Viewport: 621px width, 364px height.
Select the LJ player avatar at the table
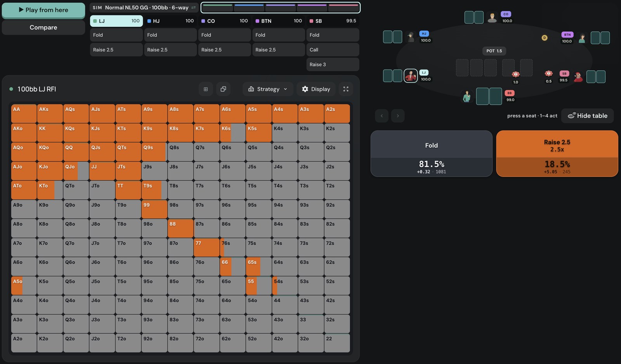pyautogui.click(x=411, y=76)
